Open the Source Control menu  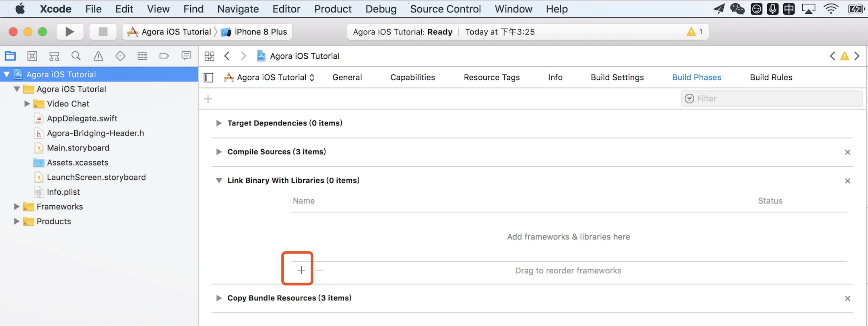tap(445, 9)
